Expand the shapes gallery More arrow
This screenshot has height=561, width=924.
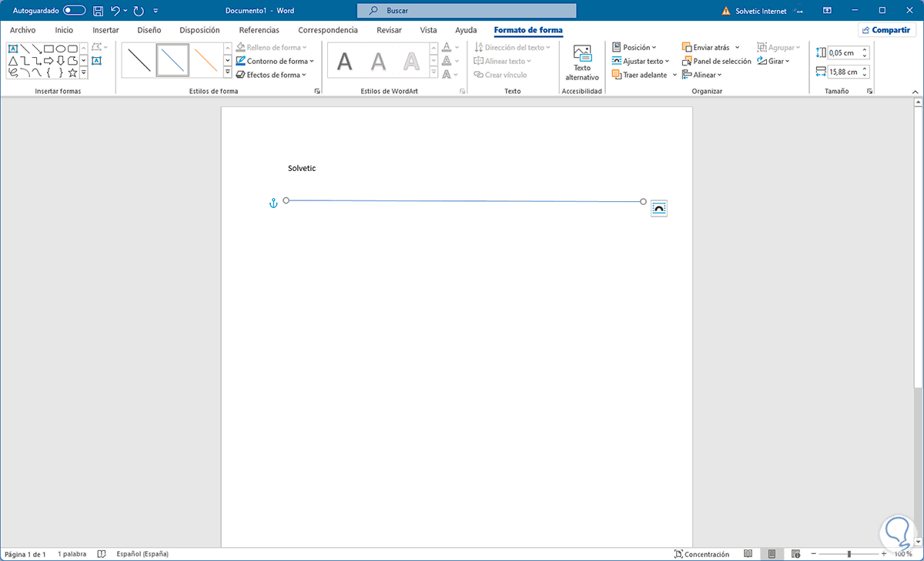tap(84, 72)
